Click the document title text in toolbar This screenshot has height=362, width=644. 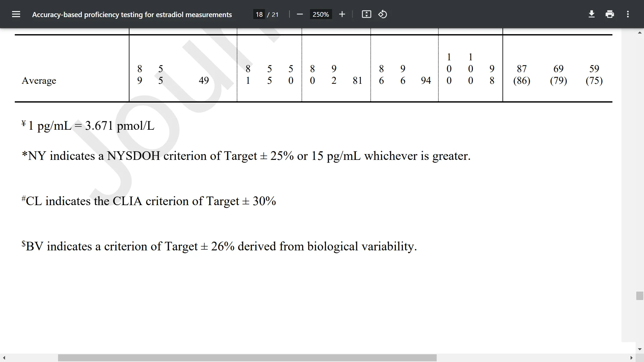(x=132, y=14)
